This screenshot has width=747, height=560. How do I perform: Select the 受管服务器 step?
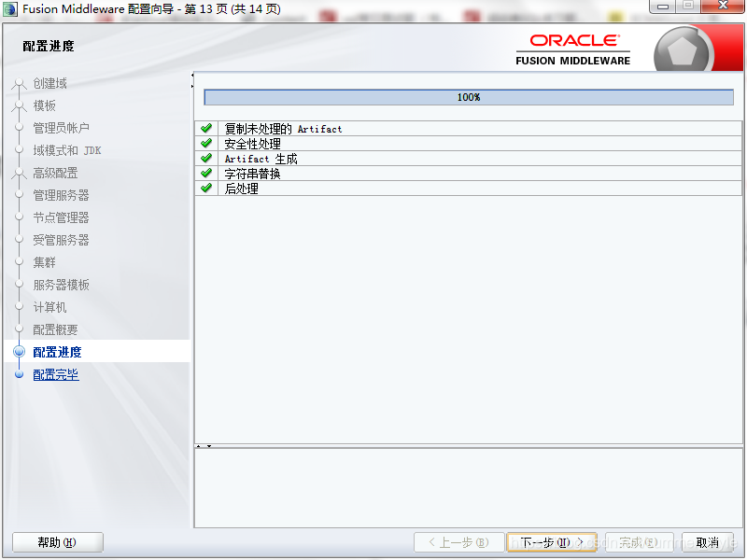[61, 240]
